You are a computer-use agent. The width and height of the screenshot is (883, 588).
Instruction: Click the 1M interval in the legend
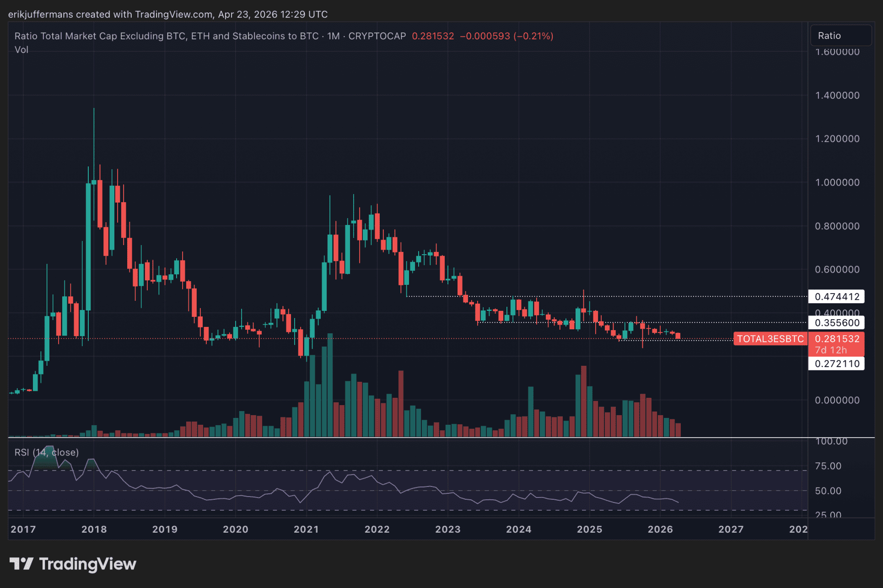point(333,36)
